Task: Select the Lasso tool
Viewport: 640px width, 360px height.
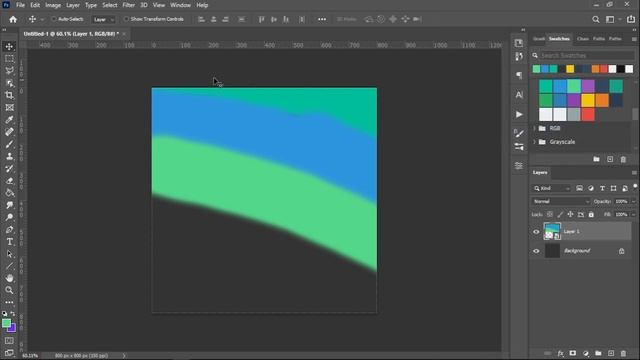Action: pyautogui.click(x=9, y=71)
